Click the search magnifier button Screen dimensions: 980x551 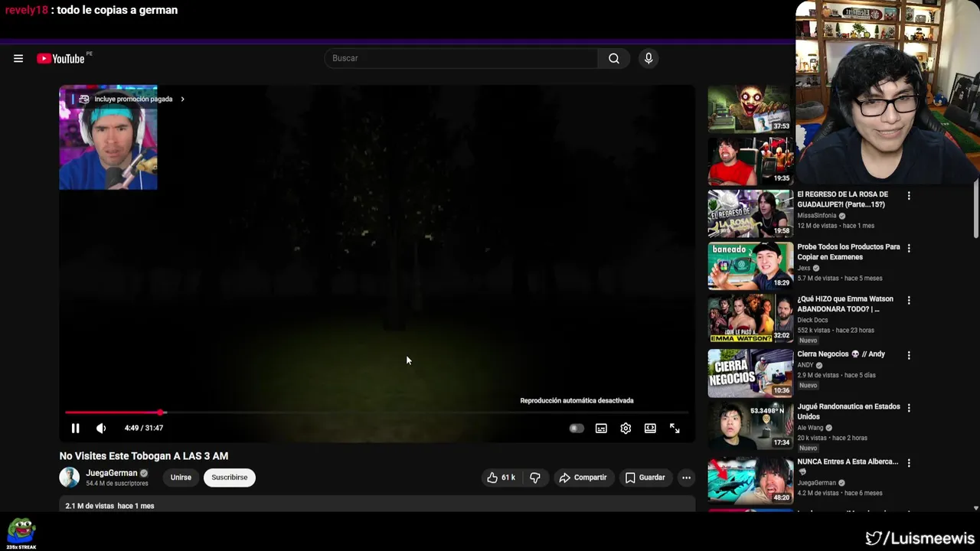tap(614, 58)
